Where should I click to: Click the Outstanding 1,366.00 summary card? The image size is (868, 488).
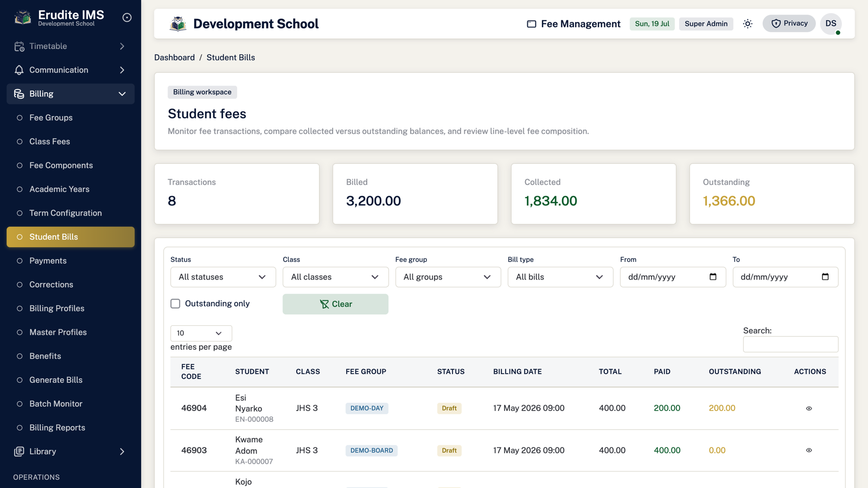tap(771, 194)
